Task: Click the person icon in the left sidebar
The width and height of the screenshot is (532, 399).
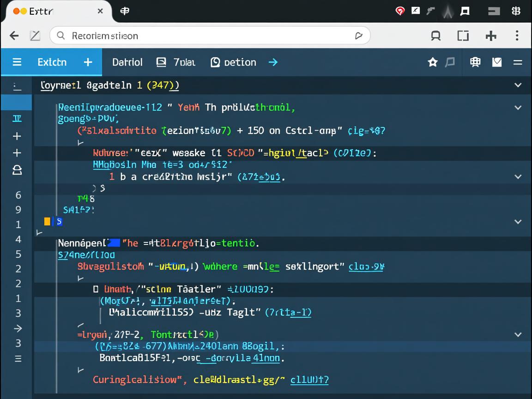Action: point(17,170)
